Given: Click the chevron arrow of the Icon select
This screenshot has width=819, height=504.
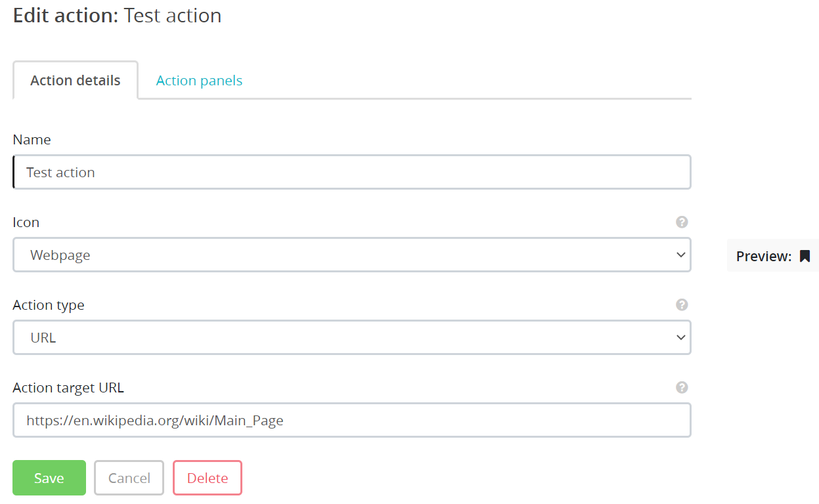Looking at the screenshot, I should (680, 255).
